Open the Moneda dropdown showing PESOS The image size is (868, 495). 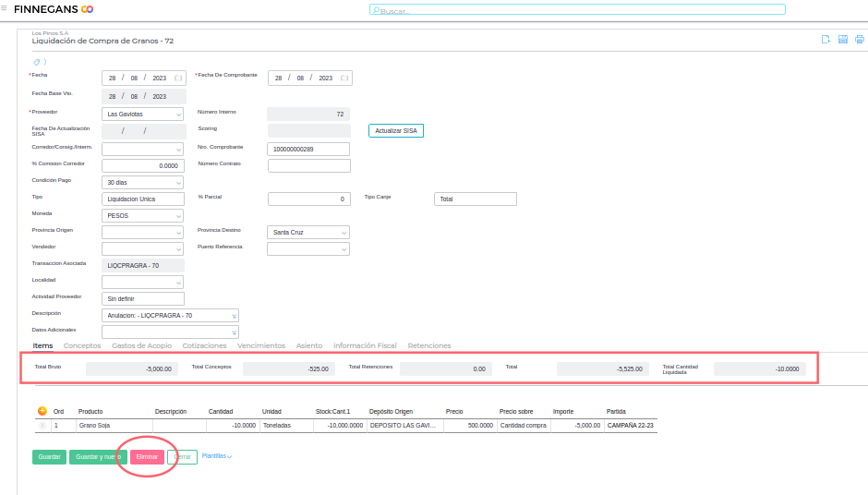pos(178,216)
